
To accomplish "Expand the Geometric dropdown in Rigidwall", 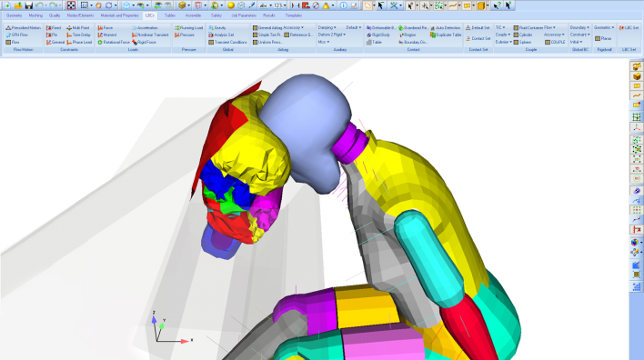I will [604, 27].
